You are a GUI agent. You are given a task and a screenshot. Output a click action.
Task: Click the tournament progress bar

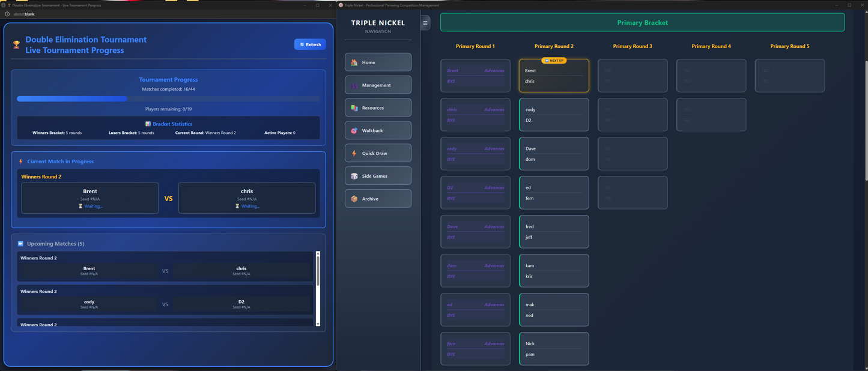coord(168,98)
